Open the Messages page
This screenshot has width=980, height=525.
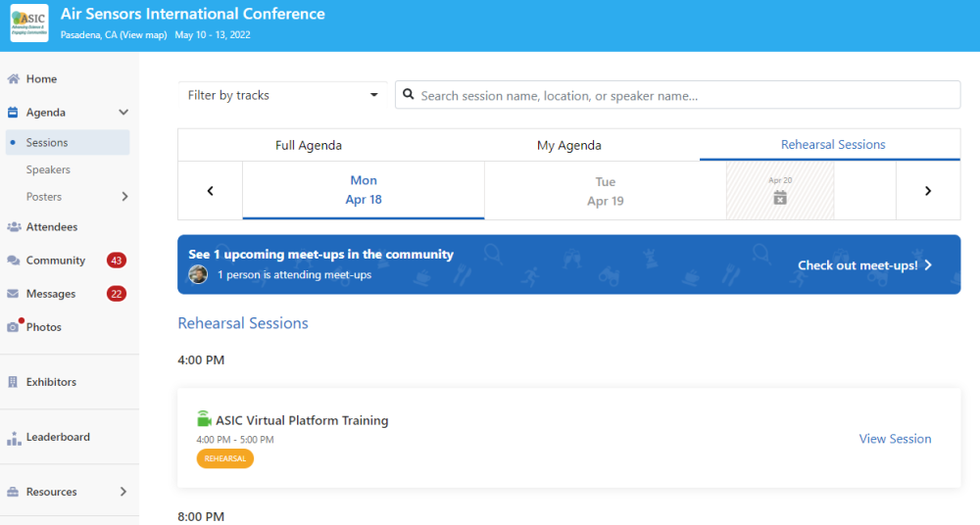tap(51, 294)
